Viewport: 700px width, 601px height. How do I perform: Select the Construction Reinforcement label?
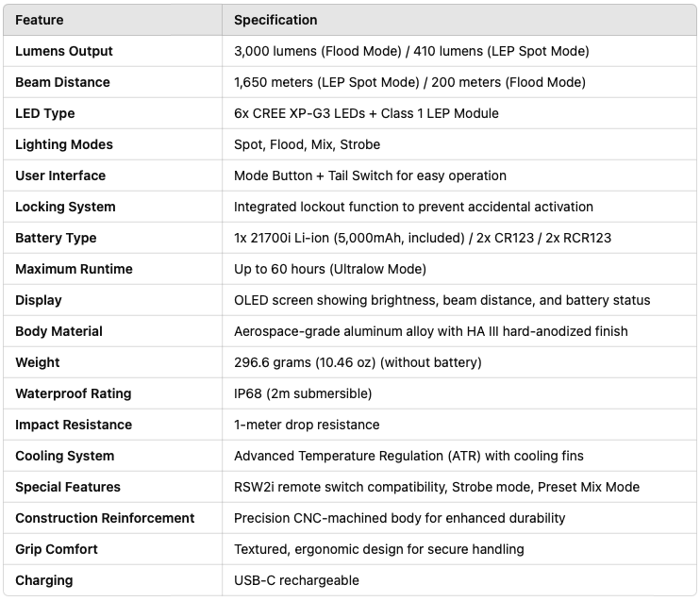[105, 518]
